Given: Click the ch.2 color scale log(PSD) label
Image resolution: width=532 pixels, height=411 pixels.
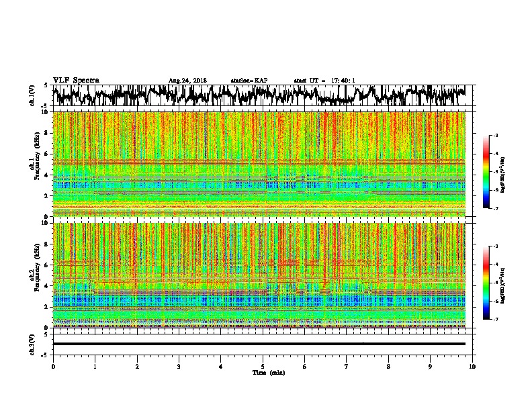Looking at the screenshot, I should point(502,285).
